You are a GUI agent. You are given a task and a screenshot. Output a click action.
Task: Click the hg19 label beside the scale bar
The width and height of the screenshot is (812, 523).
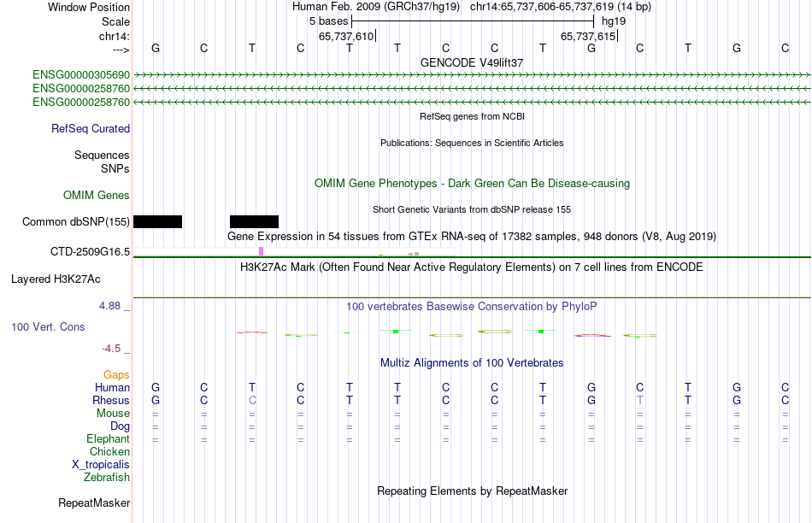(614, 21)
